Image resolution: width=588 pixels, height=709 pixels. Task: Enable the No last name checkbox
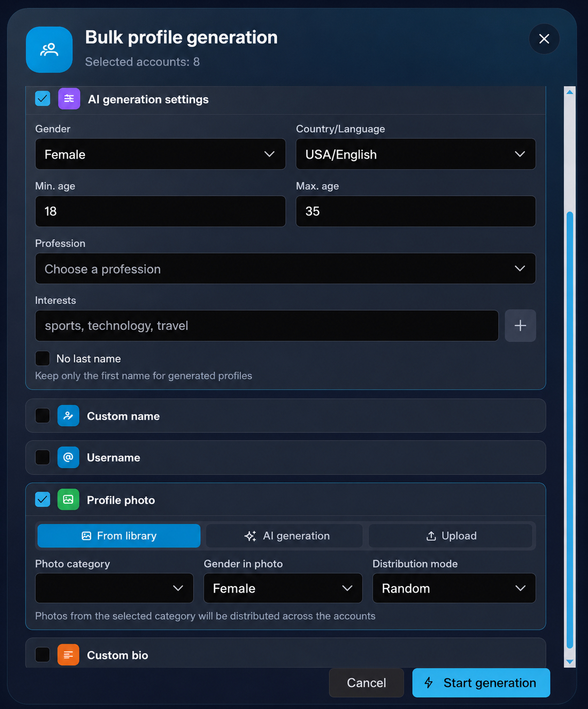point(42,358)
